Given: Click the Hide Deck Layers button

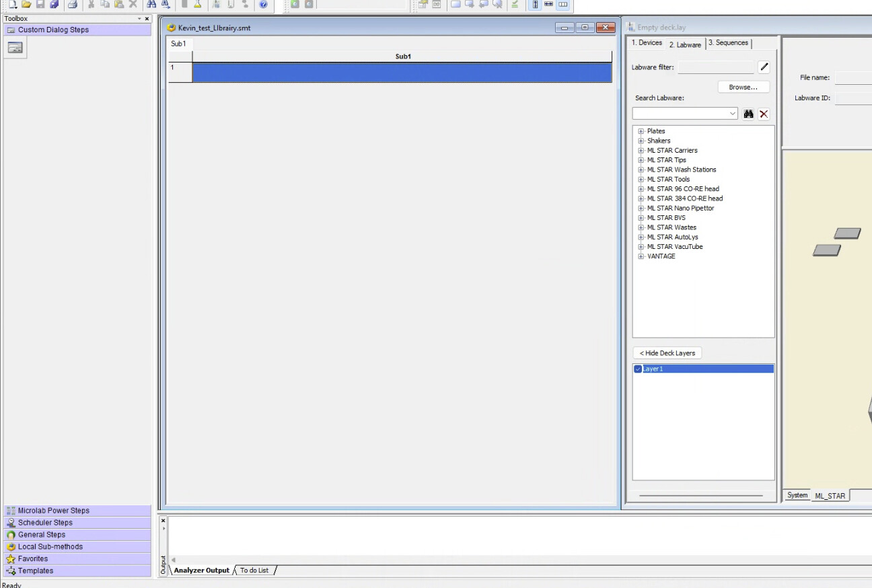Looking at the screenshot, I should coord(667,353).
